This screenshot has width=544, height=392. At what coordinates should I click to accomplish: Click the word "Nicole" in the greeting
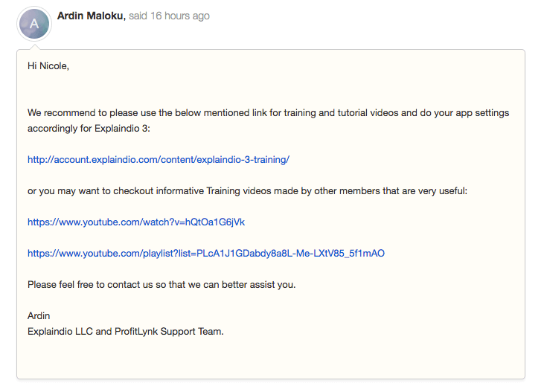[x=54, y=66]
